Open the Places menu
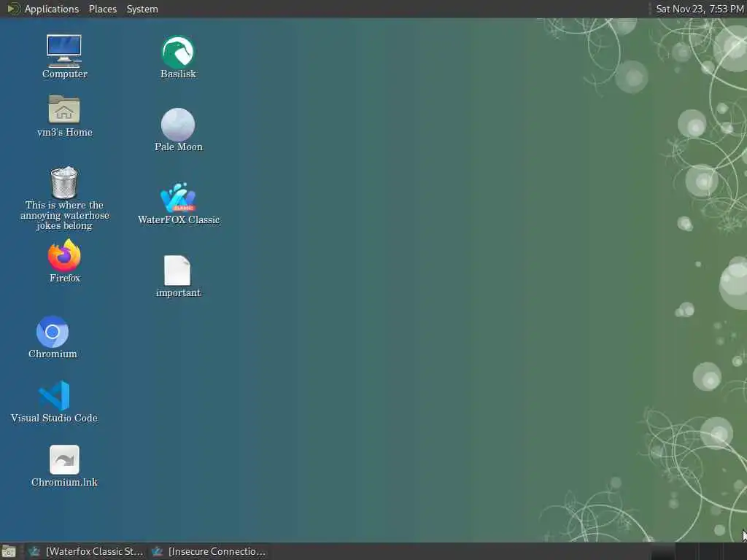 [x=102, y=9]
